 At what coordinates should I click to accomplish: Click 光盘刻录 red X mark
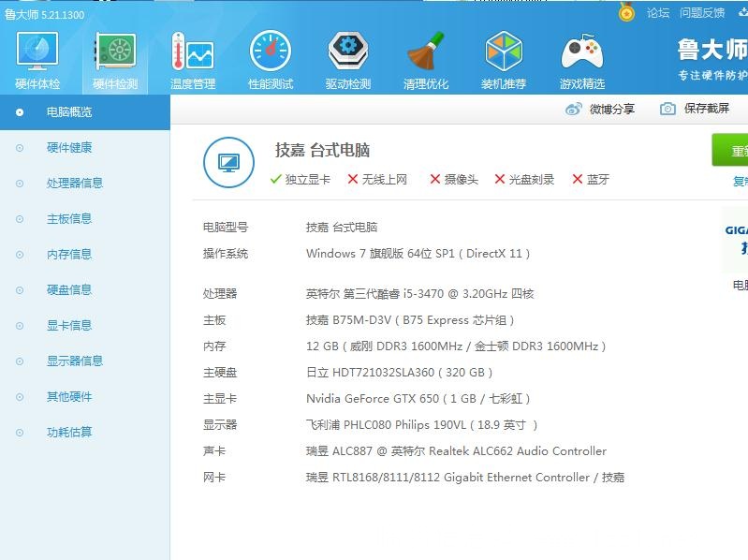(x=500, y=180)
